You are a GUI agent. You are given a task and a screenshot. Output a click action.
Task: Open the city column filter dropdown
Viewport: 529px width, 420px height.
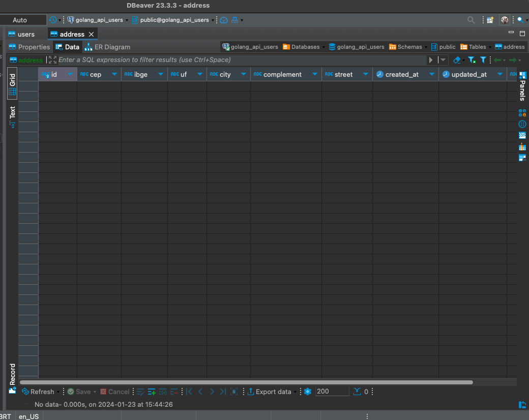244,74
